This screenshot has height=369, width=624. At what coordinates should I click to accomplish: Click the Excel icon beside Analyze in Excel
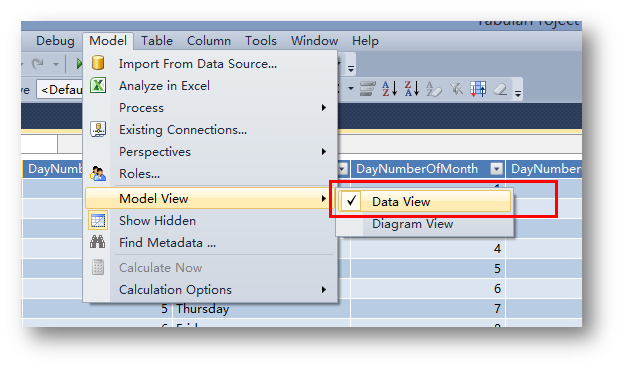98,85
